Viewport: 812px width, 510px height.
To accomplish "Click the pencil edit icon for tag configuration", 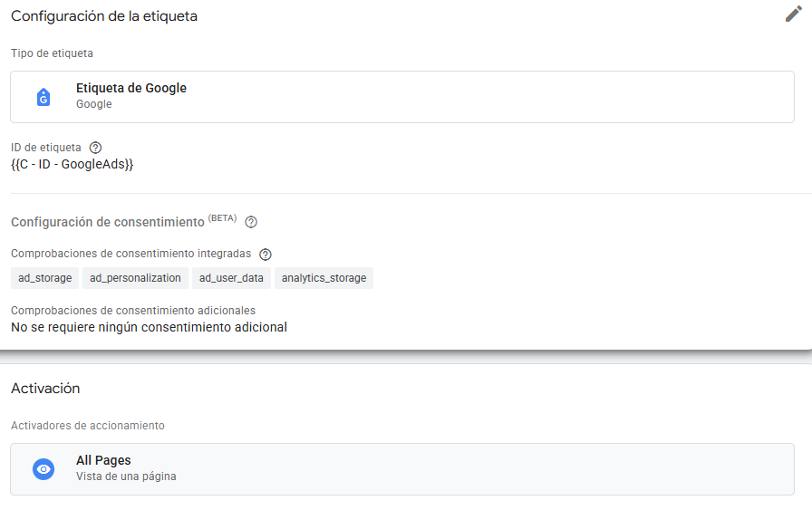I will pyautogui.click(x=793, y=14).
